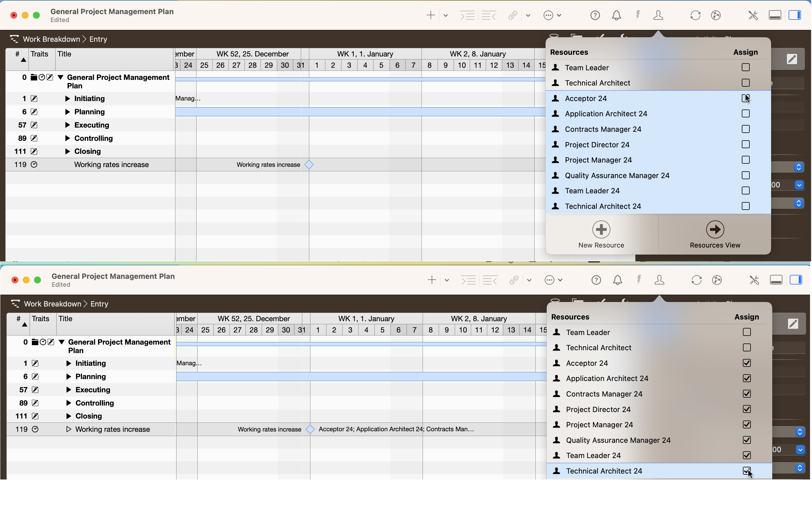Open the ellipsis more-actions icon in upper window

[x=548, y=15]
